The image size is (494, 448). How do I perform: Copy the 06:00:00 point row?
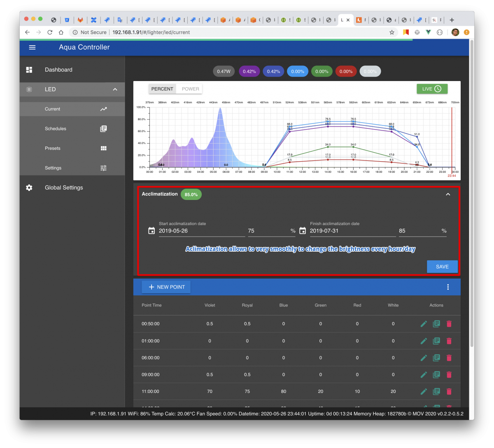point(436,358)
